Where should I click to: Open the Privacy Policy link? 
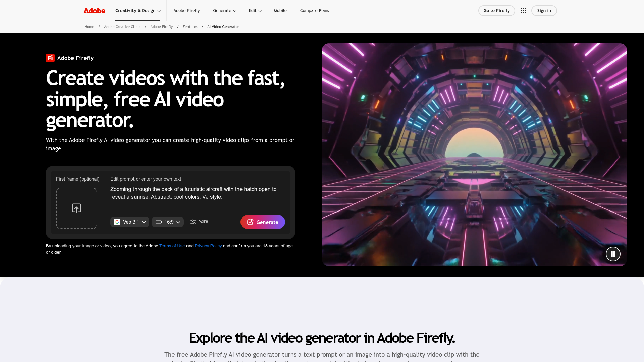pyautogui.click(x=208, y=246)
